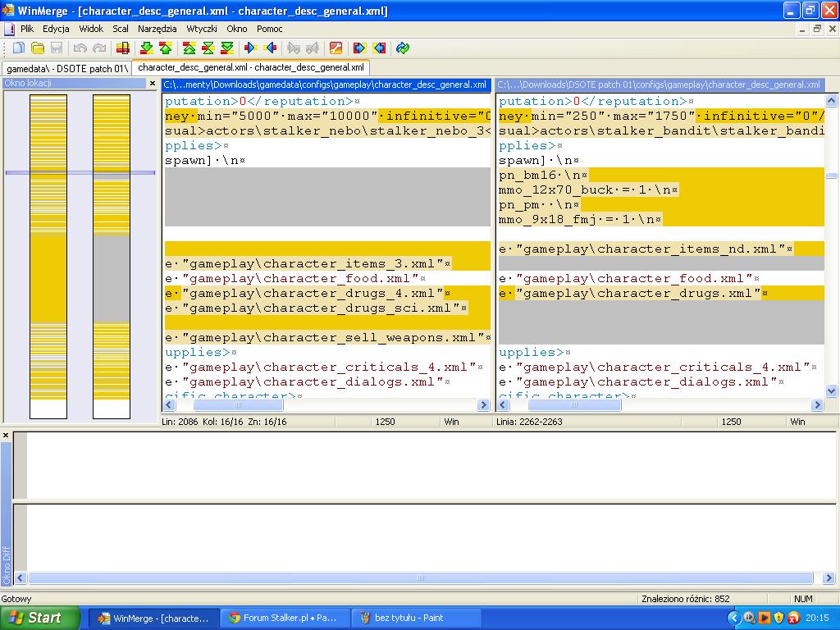Viewport: 840px width, 630px height.
Task: Open the Options wrench icon
Action: pos(335,48)
